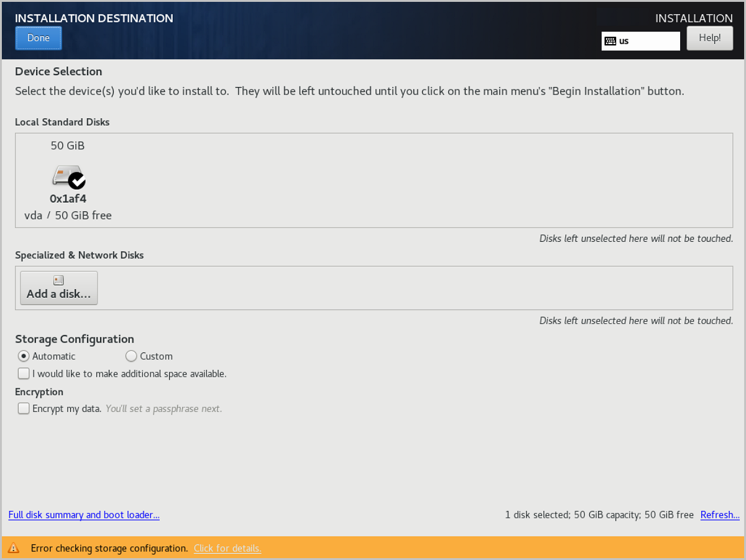Click the black checkmark badge on the disk
Image resolution: width=746 pixels, height=560 pixels.
coord(77,181)
